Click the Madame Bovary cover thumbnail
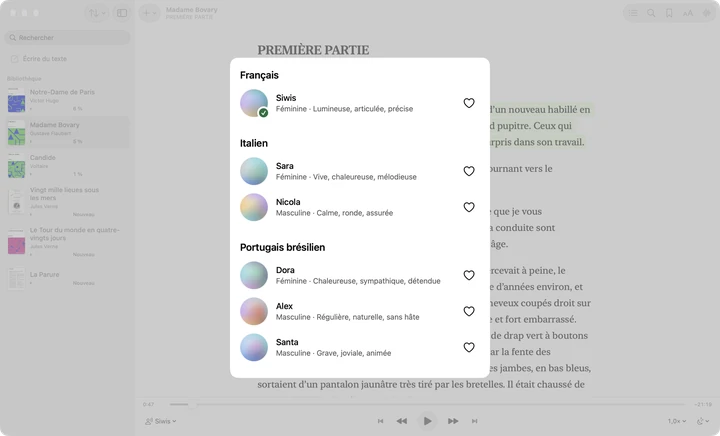Screen dimensions: 720x436 [x=17, y=133]
